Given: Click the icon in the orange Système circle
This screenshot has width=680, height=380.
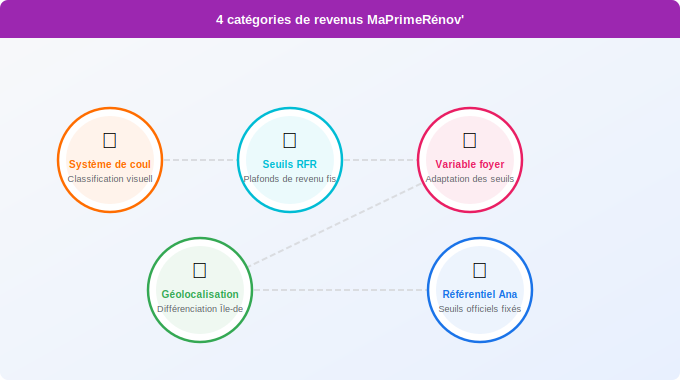Looking at the screenshot, I should (110, 141).
